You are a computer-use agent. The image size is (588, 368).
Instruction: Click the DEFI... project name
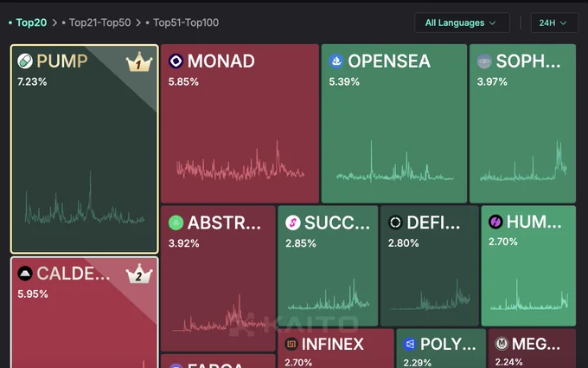433,223
